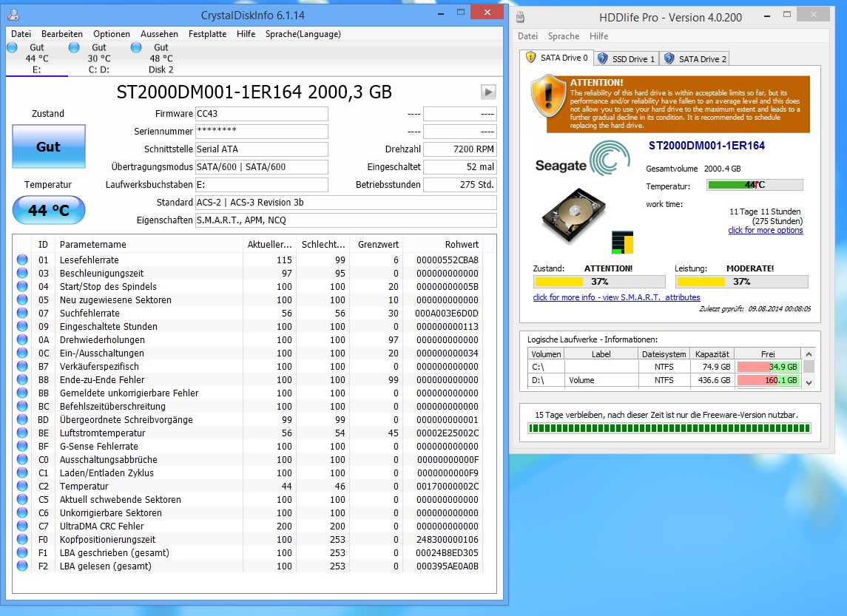The width and height of the screenshot is (847, 616).
Task: Click the Übertragungsmodus field SATA/600
Action: click(261, 167)
